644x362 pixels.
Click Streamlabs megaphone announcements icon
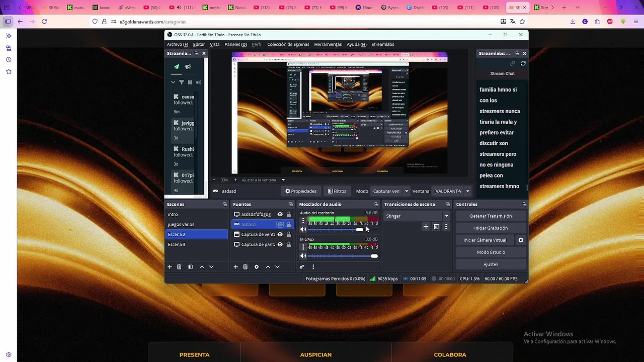click(x=188, y=67)
